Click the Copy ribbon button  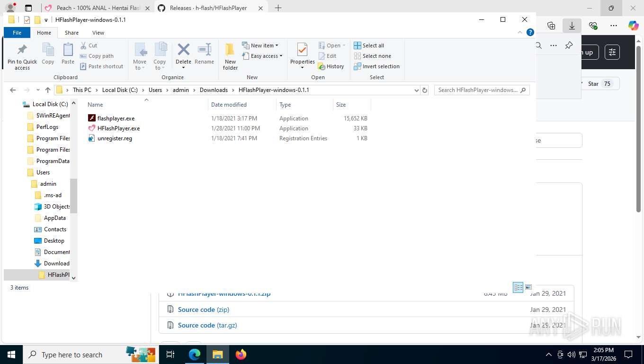coord(48,54)
